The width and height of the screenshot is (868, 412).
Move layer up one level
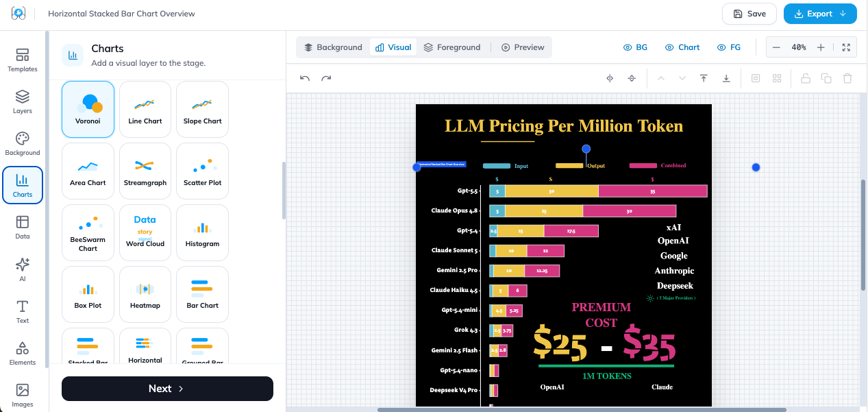pyautogui.click(x=661, y=78)
